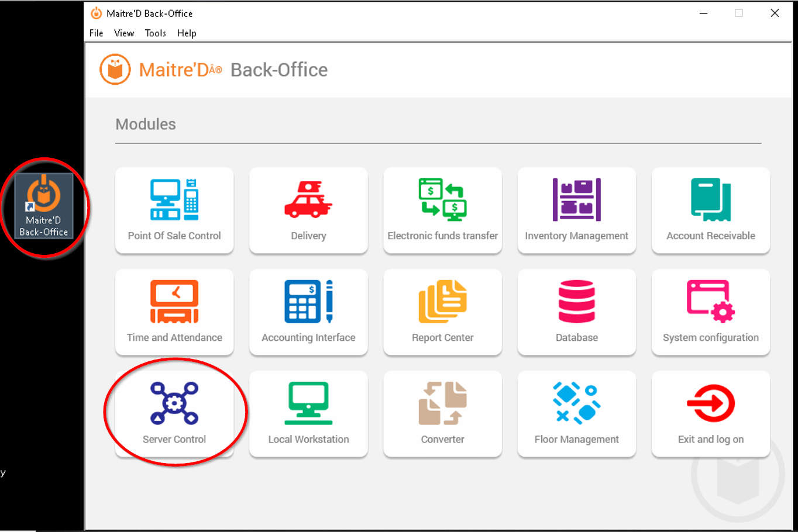The height and width of the screenshot is (532, 798).
Task: Open System configuration module
Action: coord(711,312)
